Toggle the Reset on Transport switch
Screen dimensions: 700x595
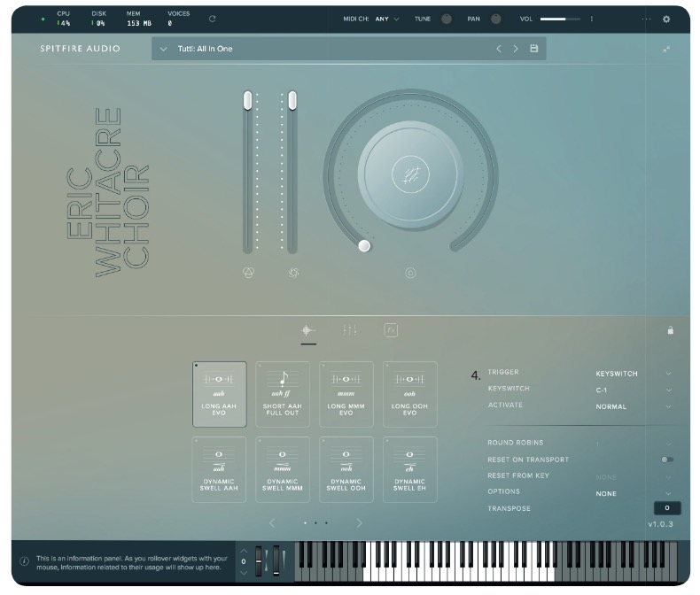pyautogui.click(x=667, y=460)
